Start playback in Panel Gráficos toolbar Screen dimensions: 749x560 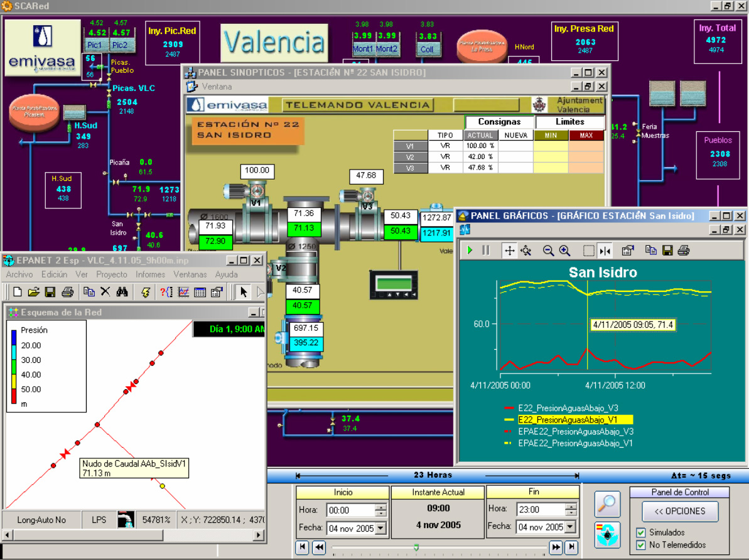point(470,250)
